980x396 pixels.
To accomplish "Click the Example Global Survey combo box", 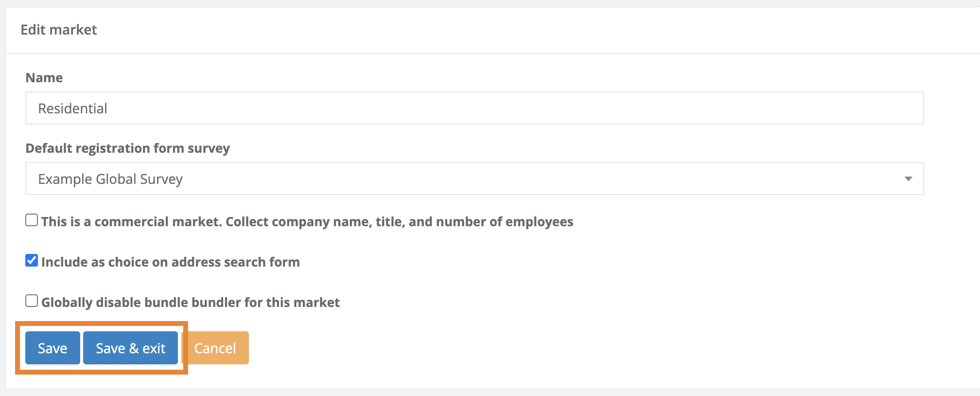I will coord(474,179).
